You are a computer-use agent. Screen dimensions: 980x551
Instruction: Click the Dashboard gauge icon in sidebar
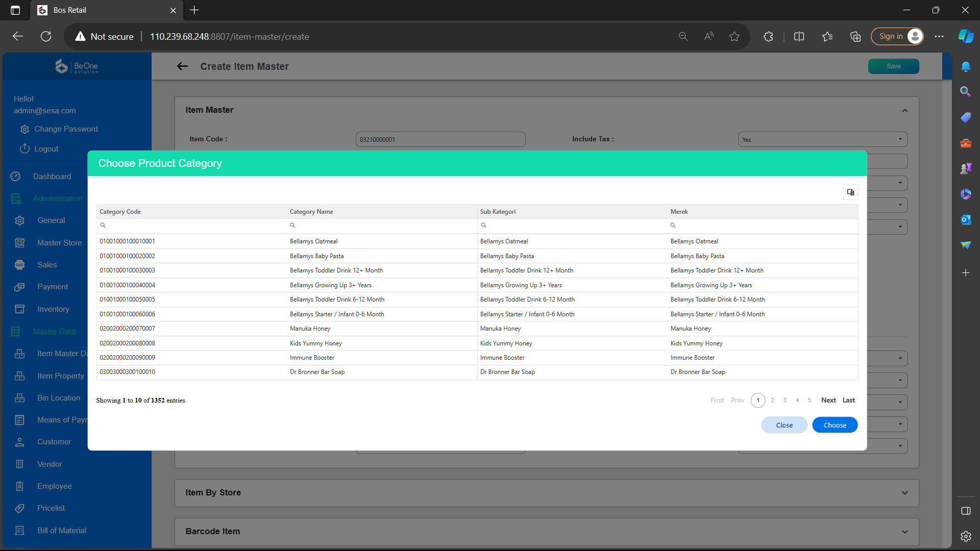pos(15,177)
